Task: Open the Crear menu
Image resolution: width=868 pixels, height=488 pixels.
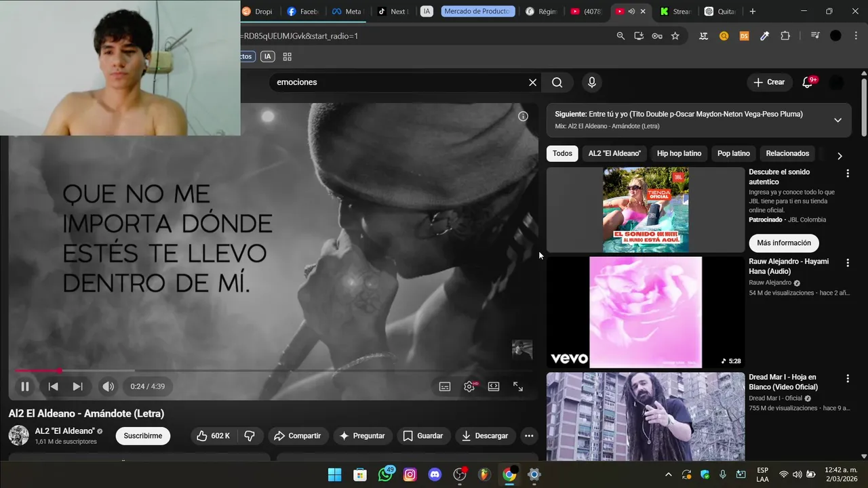Action: click(769, 82)
